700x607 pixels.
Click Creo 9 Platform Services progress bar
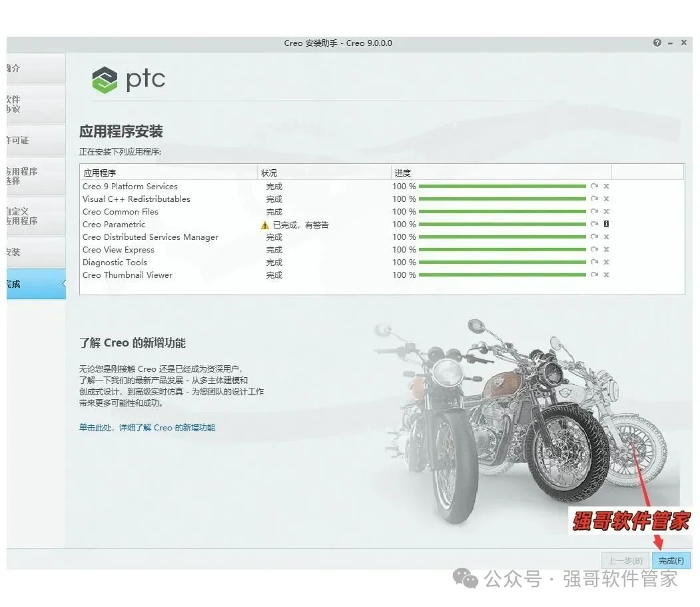pos(502,187)
